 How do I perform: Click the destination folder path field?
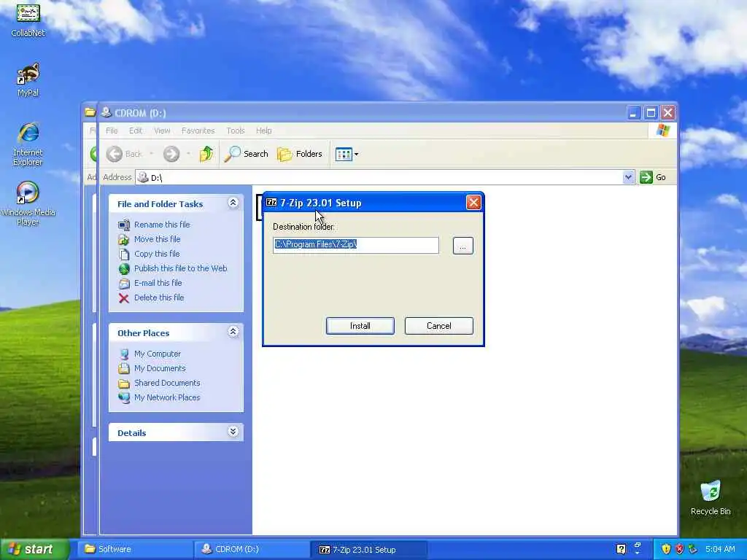coord(356,245)
